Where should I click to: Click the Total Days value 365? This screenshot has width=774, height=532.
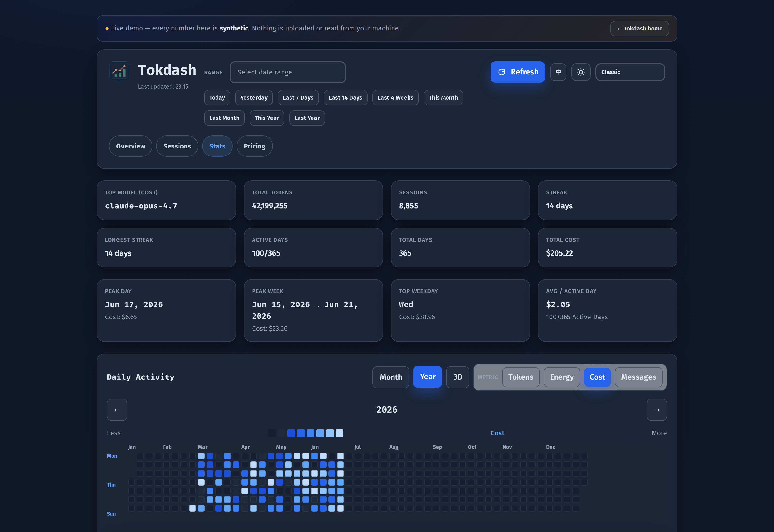tap(405, 253)
